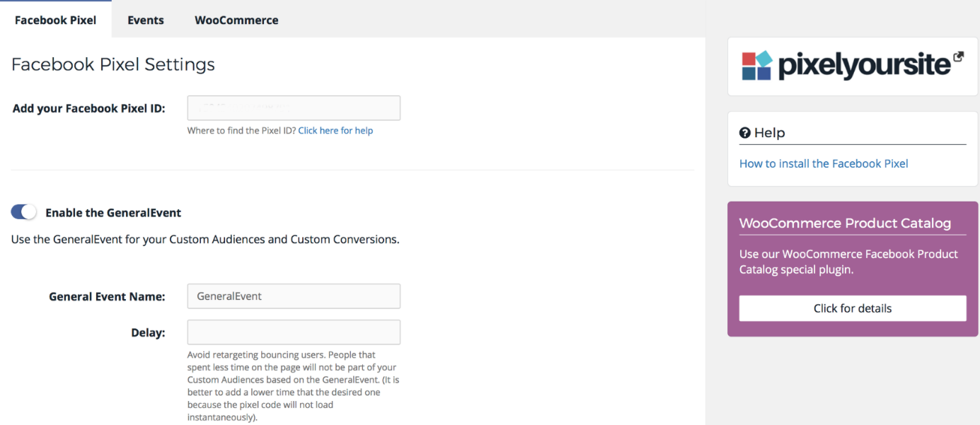
Task: Click the 'WooCommerce Product Catalog' heading
Action: coord(845,223)
